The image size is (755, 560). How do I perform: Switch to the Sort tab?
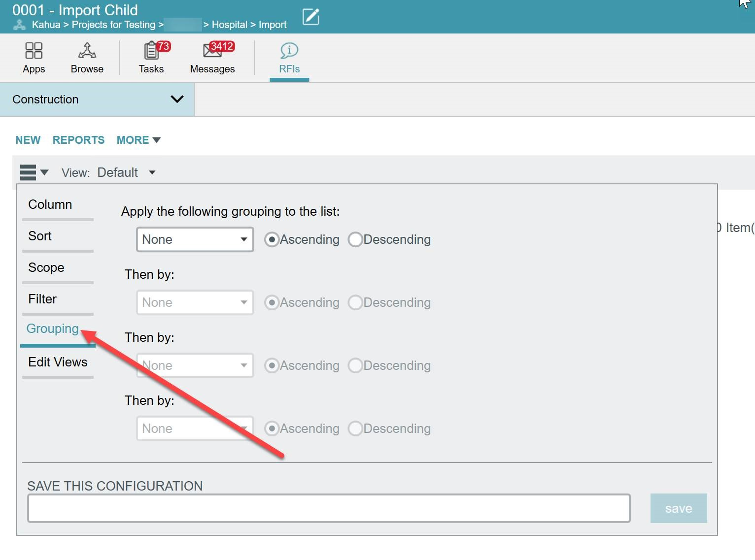pyautogui.click(x=40, y=236)
